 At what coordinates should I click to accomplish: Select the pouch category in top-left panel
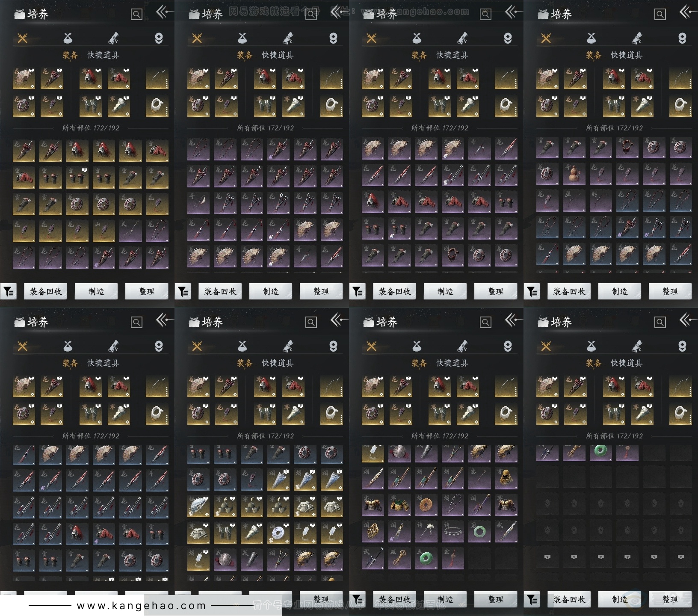point(68,38)
